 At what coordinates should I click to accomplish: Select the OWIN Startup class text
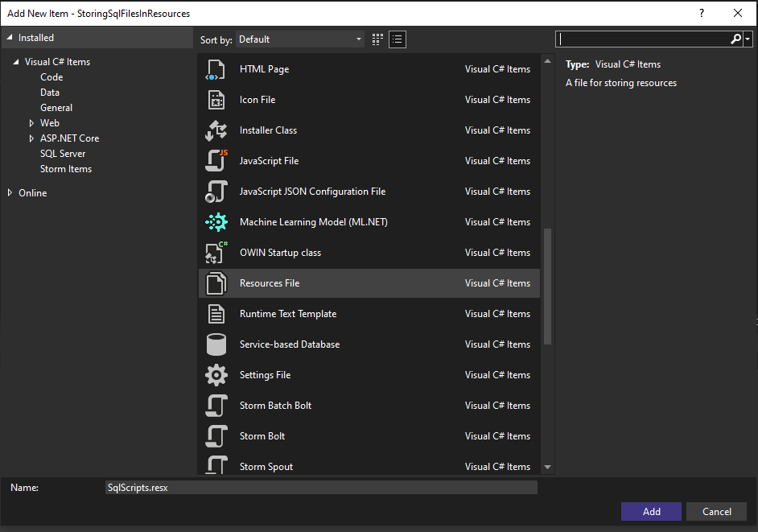tap(280, 253)
